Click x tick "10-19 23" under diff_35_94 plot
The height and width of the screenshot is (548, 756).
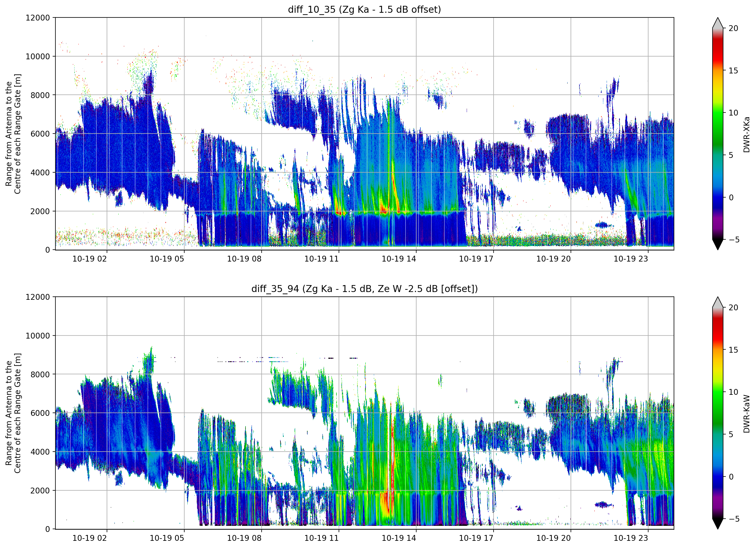pos(631,538)
